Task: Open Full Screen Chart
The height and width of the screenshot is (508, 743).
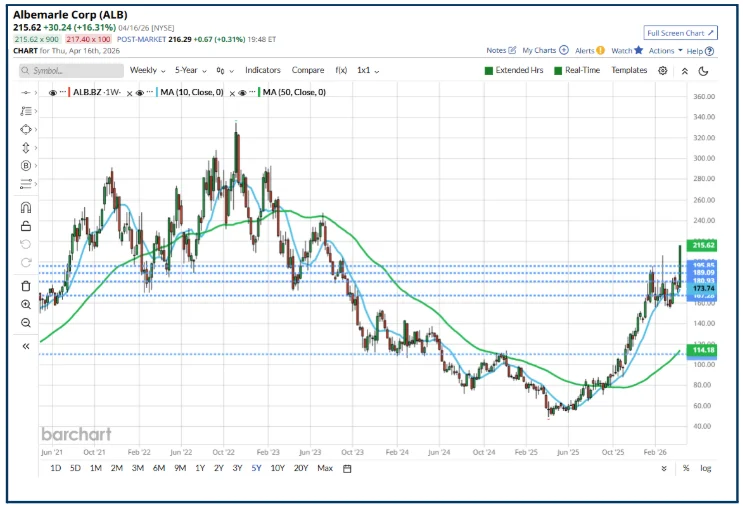Action: 680,33
